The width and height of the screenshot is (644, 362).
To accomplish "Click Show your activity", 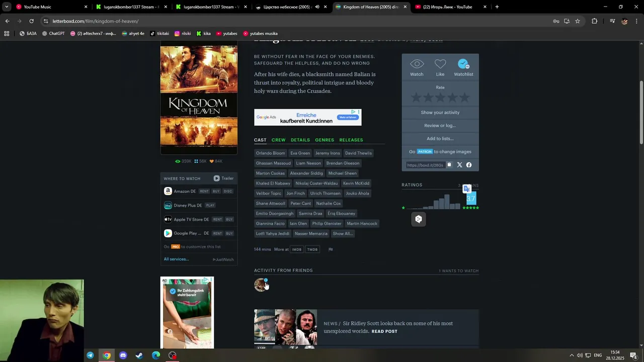I will 440,113.
